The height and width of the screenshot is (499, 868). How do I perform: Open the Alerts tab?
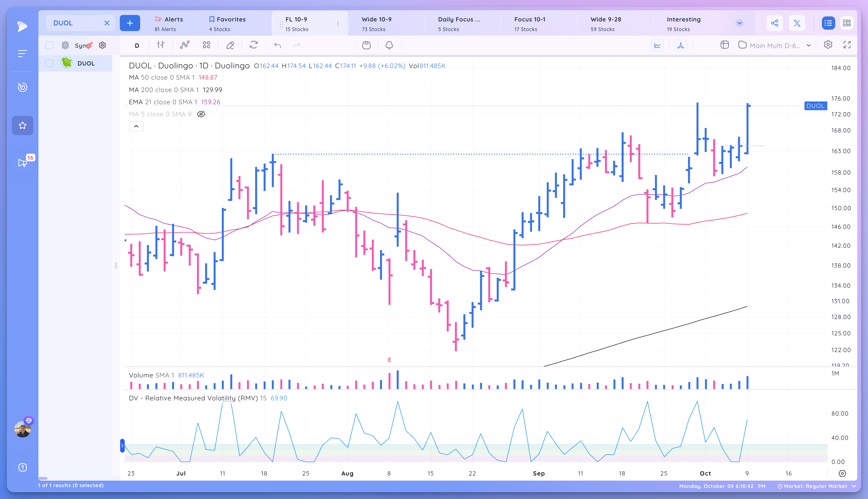169,24
